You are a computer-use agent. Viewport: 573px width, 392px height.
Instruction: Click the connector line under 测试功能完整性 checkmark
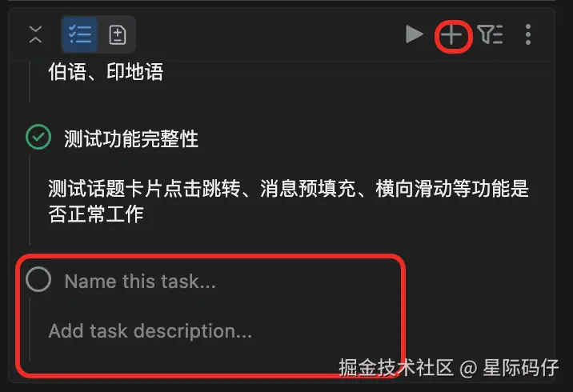tap(30, 199)
